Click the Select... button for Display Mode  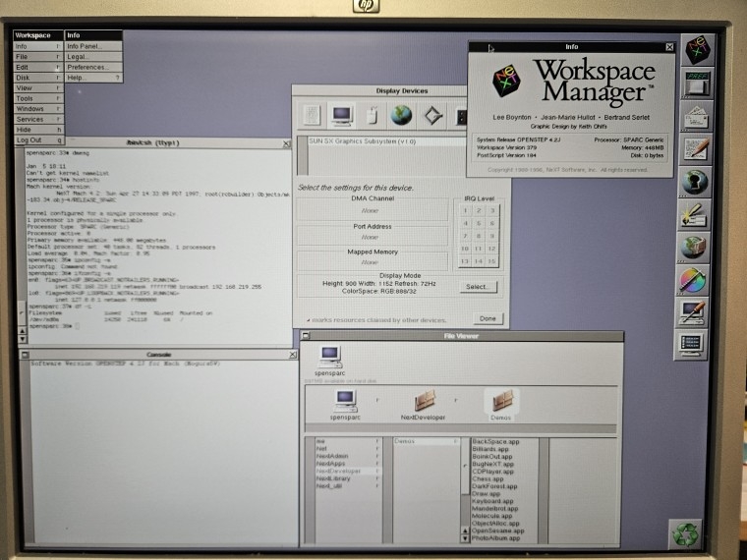(x=478, y=287)
